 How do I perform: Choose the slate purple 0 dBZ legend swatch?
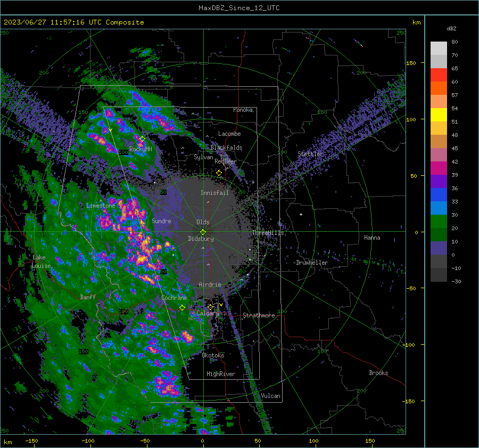click(439, 248)
